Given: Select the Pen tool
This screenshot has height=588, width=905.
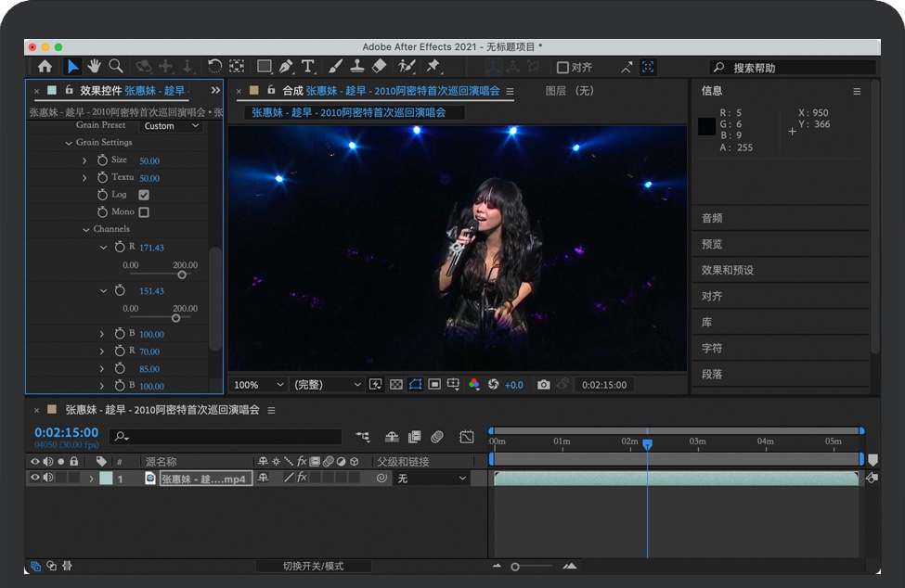Looking at the screenshot, I should point(286,66).
